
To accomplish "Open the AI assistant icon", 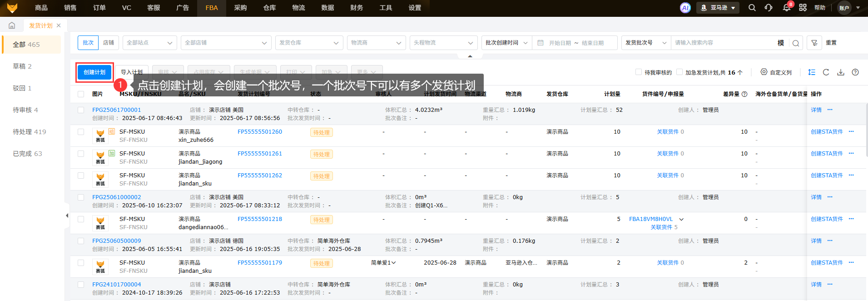I will click(685, 8).
